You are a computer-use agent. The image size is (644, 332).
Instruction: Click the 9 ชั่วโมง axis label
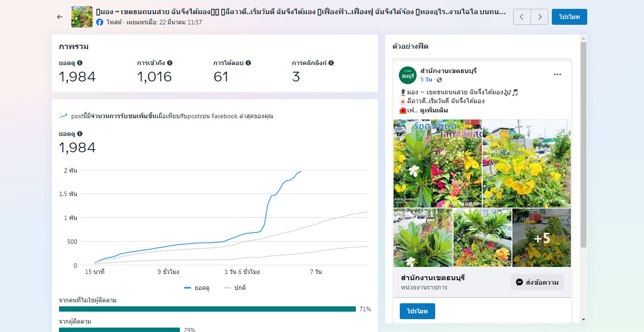point(168,272)
